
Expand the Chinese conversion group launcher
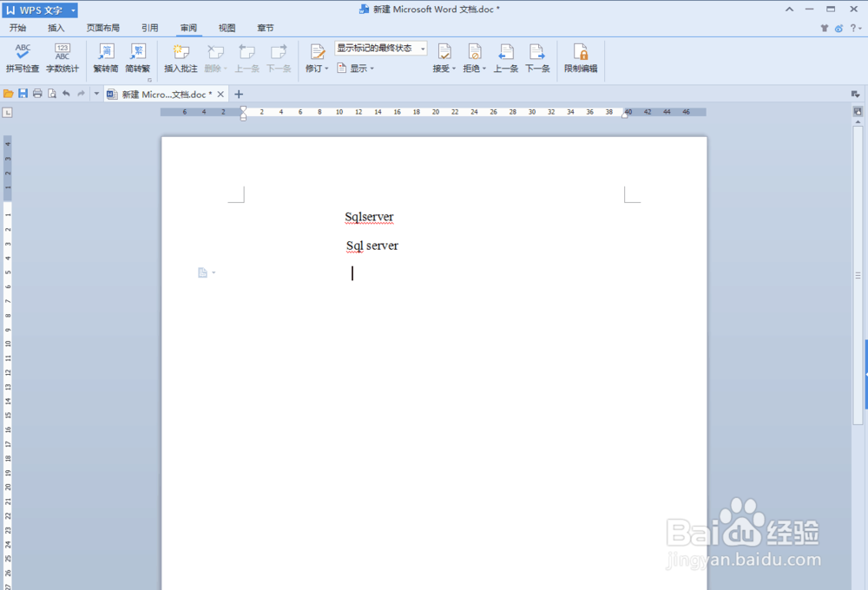149,80
